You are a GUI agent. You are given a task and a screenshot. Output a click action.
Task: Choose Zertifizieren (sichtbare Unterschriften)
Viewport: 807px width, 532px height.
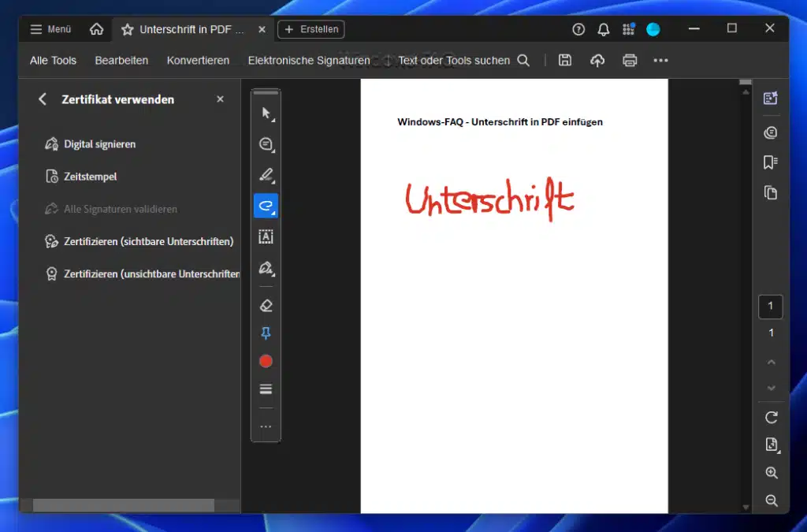point(139,241)
